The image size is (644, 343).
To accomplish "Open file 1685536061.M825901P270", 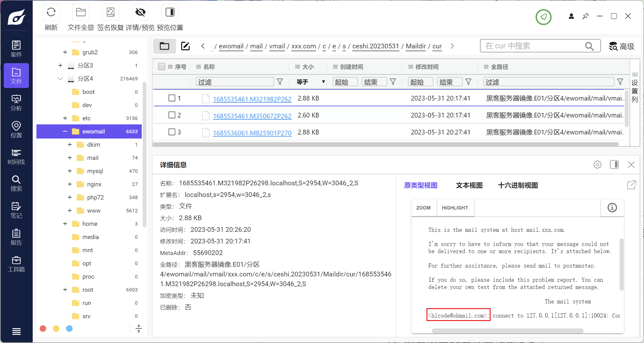I will (252, 133).
